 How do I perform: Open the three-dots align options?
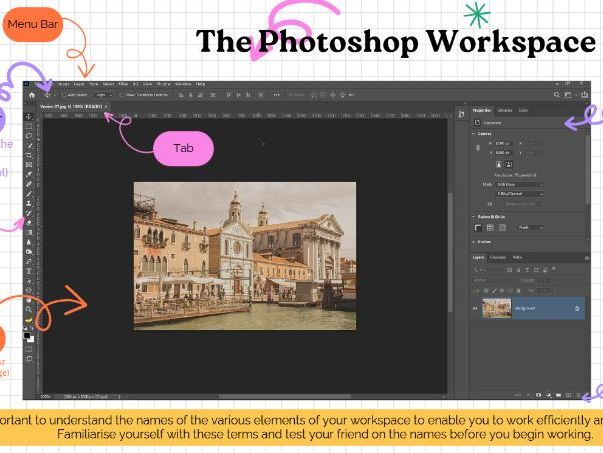[x=277, y=95]
